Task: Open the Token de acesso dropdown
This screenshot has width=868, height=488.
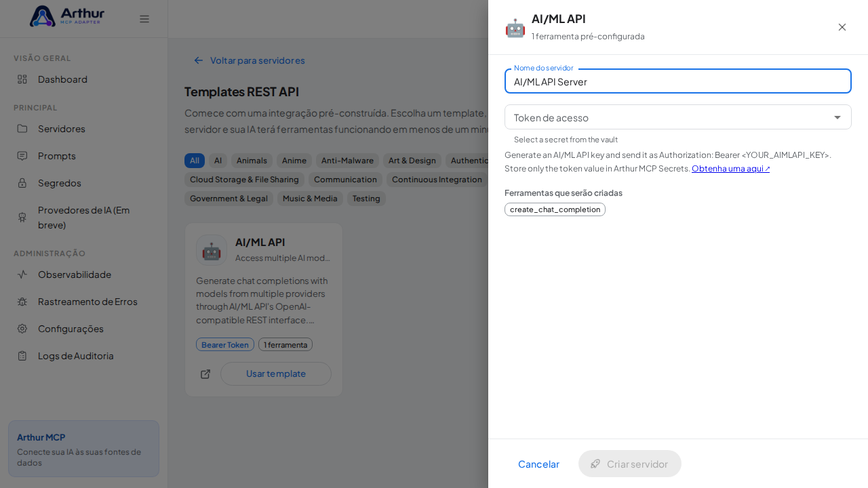Action: (x=678, y=117)
